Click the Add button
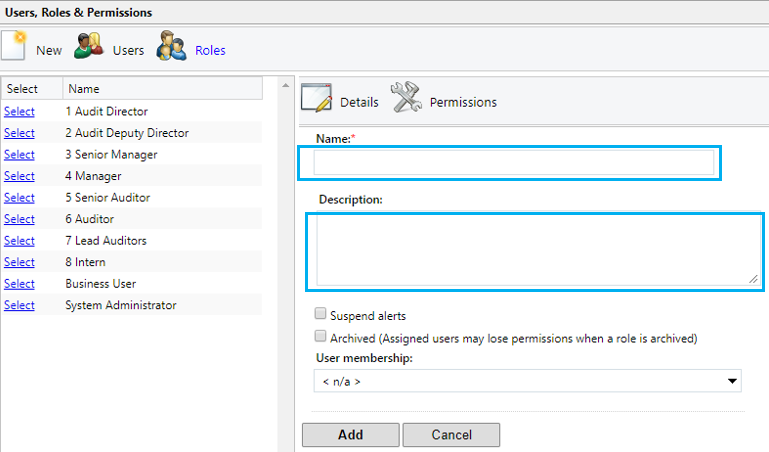 click(351, 435)
